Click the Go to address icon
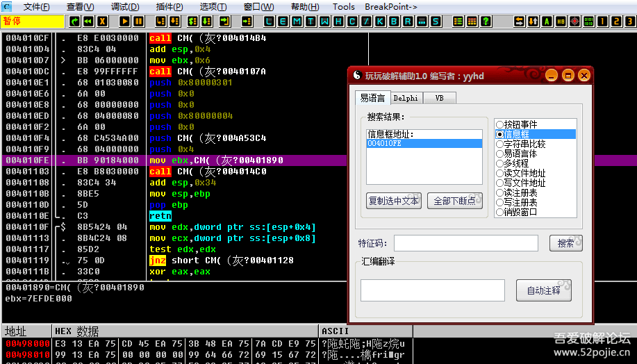637x364 pixels. click(247, 21)
